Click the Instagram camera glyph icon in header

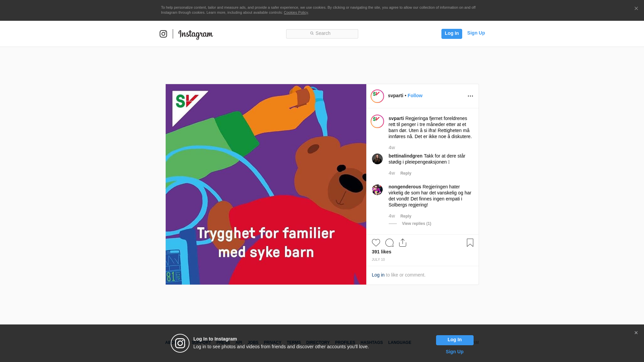163,34
